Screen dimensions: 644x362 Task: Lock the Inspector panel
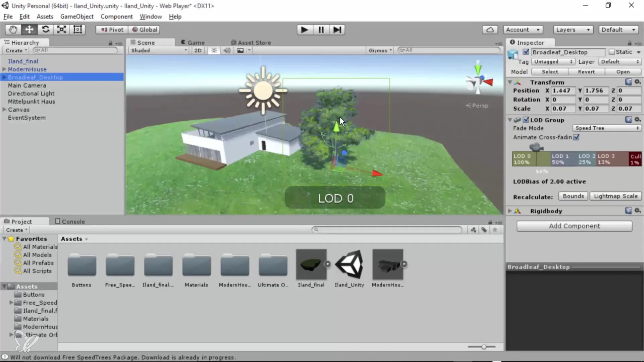coord(630,43)
